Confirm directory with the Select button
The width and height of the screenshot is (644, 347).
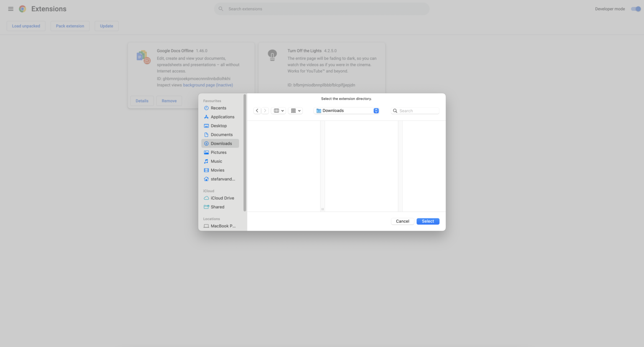(428, 221)
